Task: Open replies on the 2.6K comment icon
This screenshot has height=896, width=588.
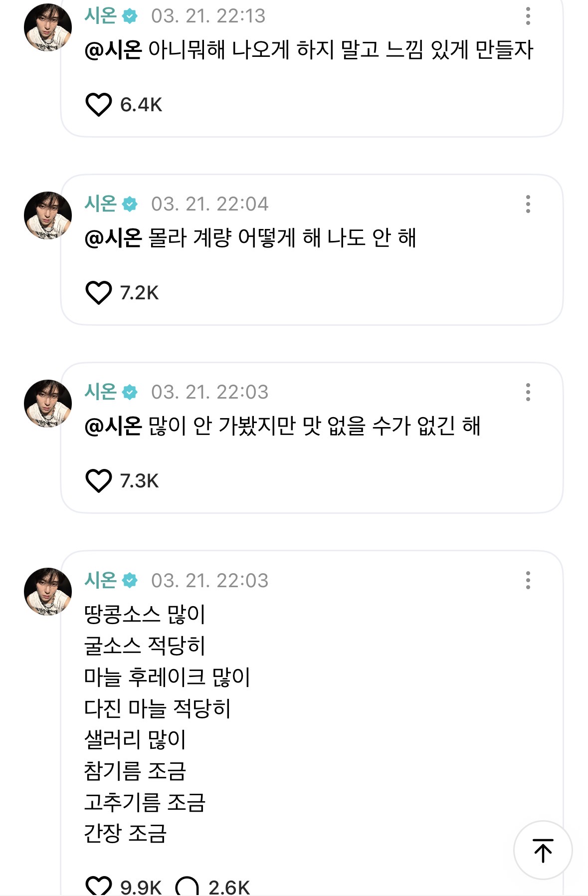Action: coord(187,887)
